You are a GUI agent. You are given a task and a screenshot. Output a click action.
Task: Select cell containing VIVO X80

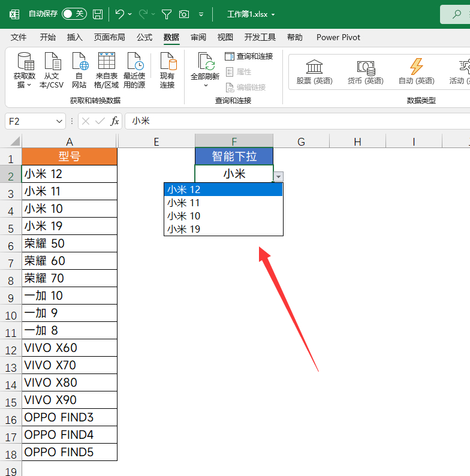pos(70,382)
